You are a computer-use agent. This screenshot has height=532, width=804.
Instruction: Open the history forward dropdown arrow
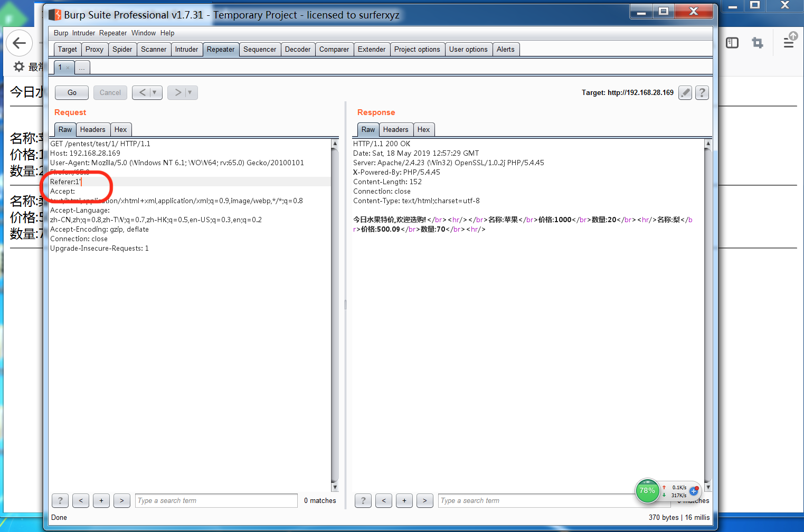click(190, 92)
